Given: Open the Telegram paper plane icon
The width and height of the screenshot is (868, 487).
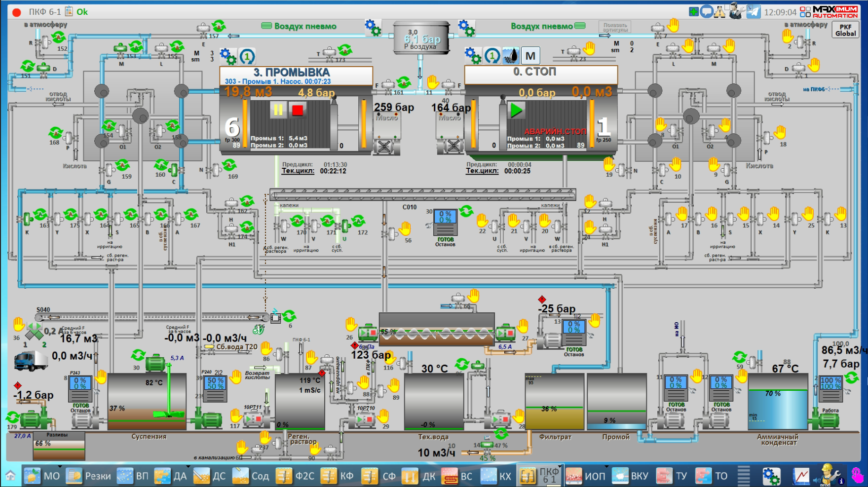Looking at the screenshot, I should [x=753, y=11].
